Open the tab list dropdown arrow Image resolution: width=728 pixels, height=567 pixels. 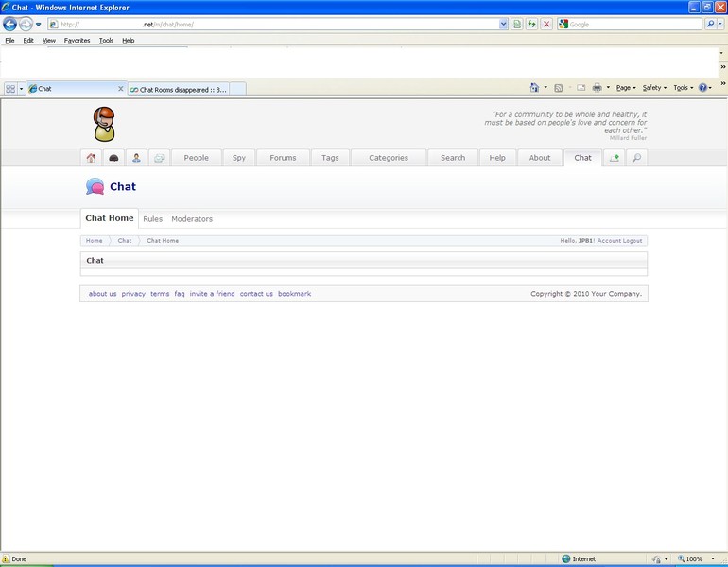tap(21, 89)
